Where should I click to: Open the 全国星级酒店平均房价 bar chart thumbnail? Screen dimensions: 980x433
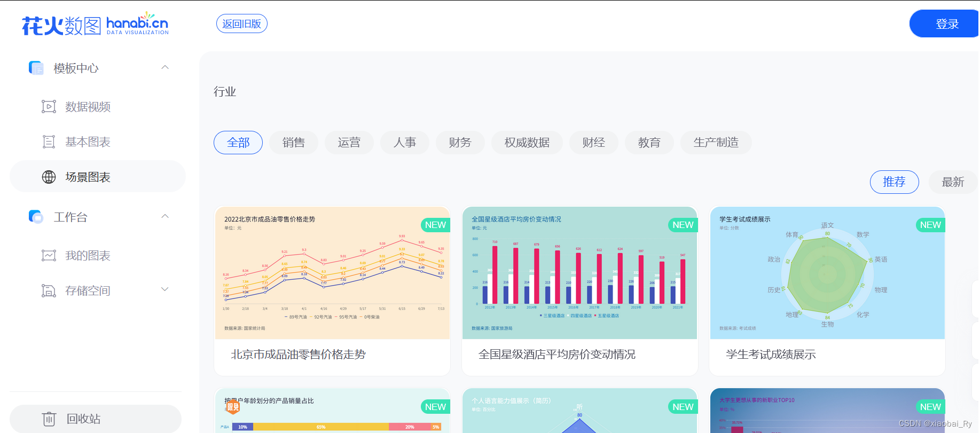pos(580,273)
